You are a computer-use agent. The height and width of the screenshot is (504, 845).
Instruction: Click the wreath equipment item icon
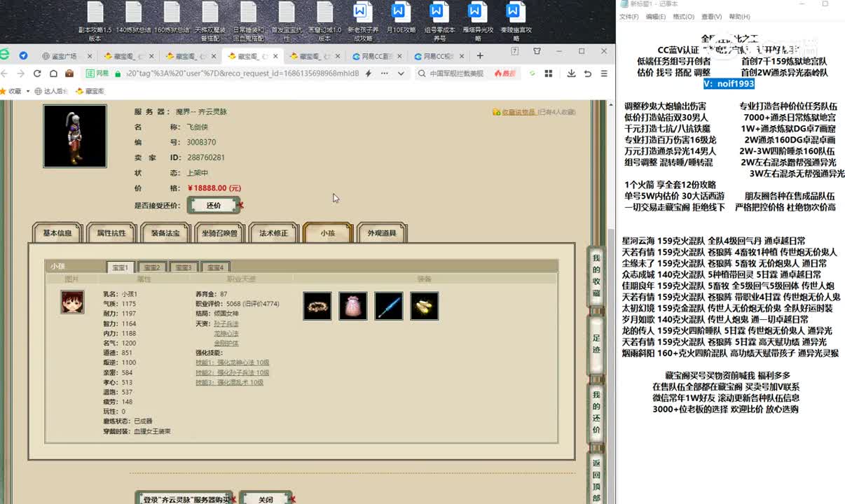point(317,307)
